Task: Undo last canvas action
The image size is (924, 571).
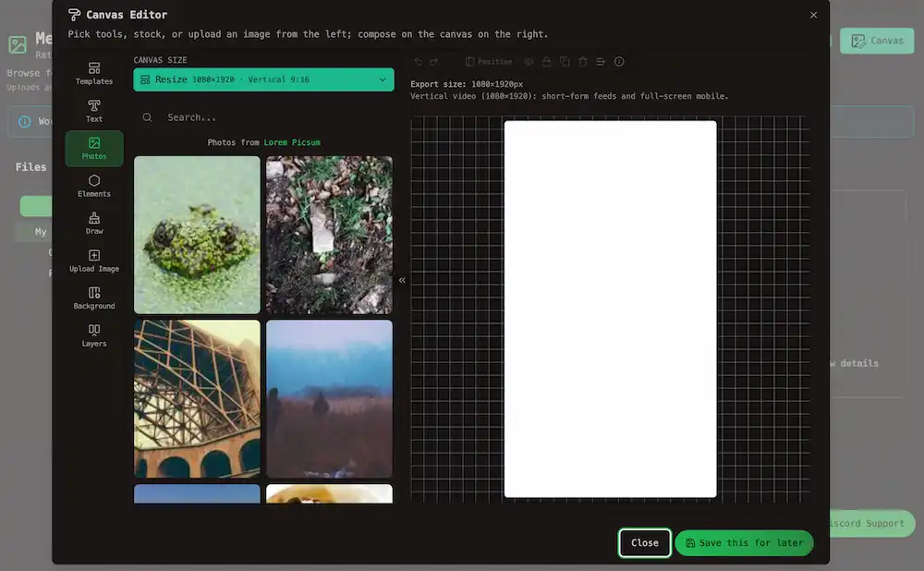Action: point(418,61)
